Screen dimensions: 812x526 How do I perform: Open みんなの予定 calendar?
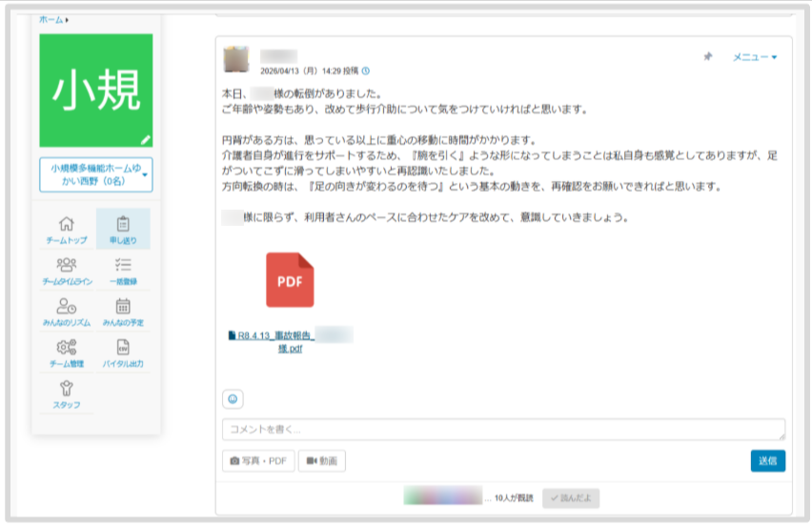[x=123, y=313]
